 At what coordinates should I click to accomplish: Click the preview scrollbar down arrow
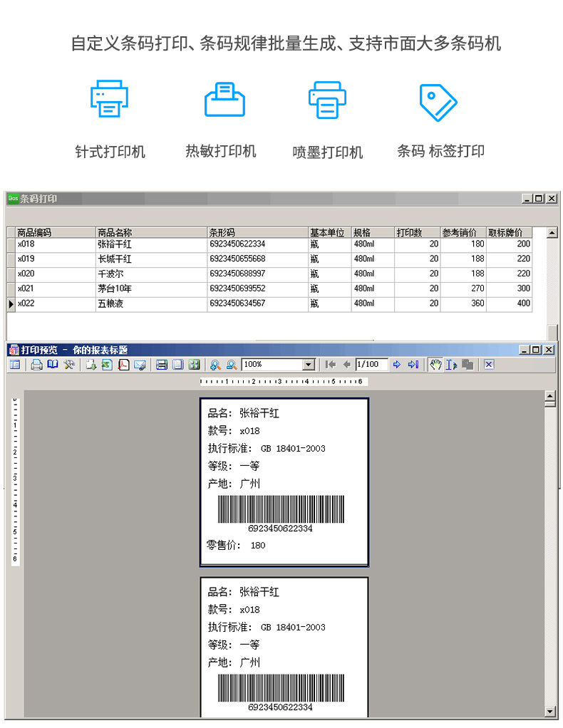(x=550, y=711)
